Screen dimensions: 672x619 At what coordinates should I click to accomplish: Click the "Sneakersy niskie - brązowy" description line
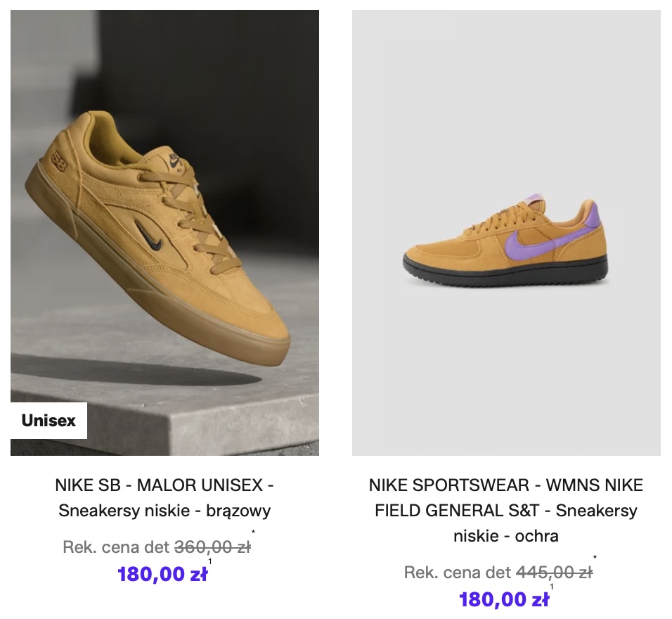pos(164,511)
